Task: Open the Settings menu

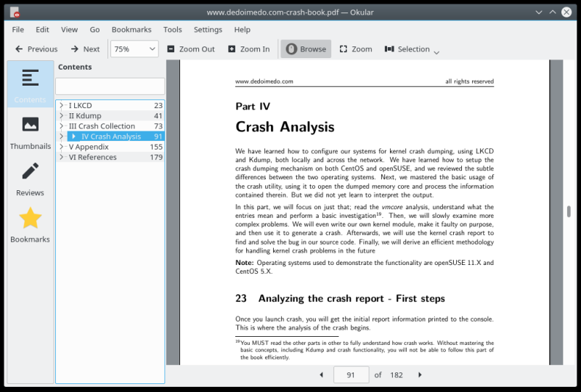Action: point(208,30)
